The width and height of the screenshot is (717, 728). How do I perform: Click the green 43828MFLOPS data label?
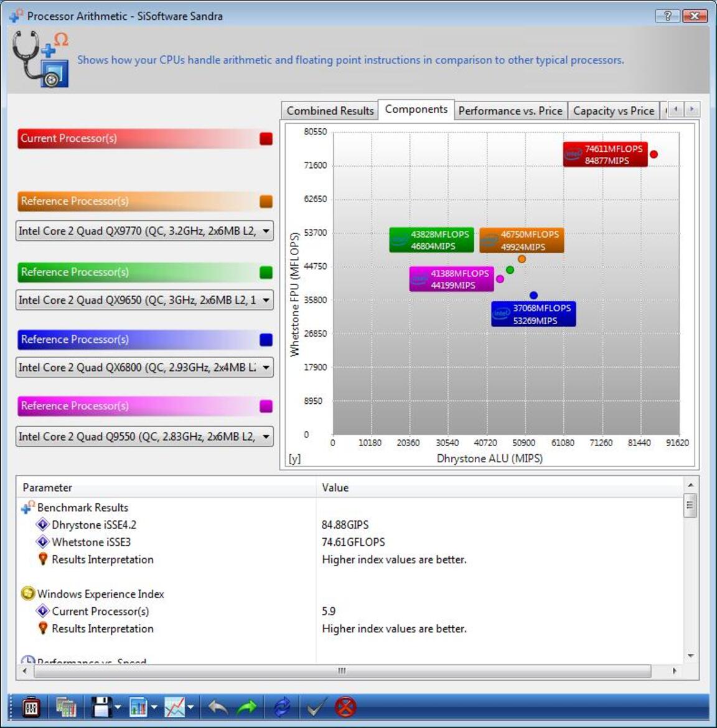[x=431, y=240]
